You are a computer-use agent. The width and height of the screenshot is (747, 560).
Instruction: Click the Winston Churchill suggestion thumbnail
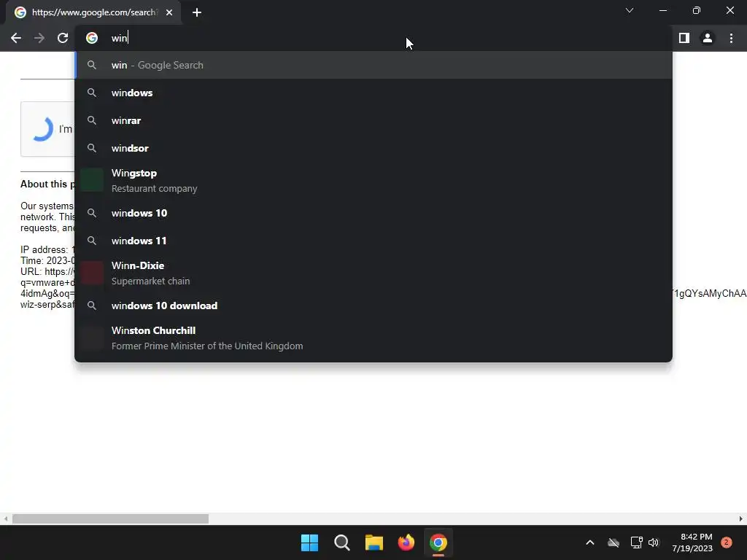92,338
